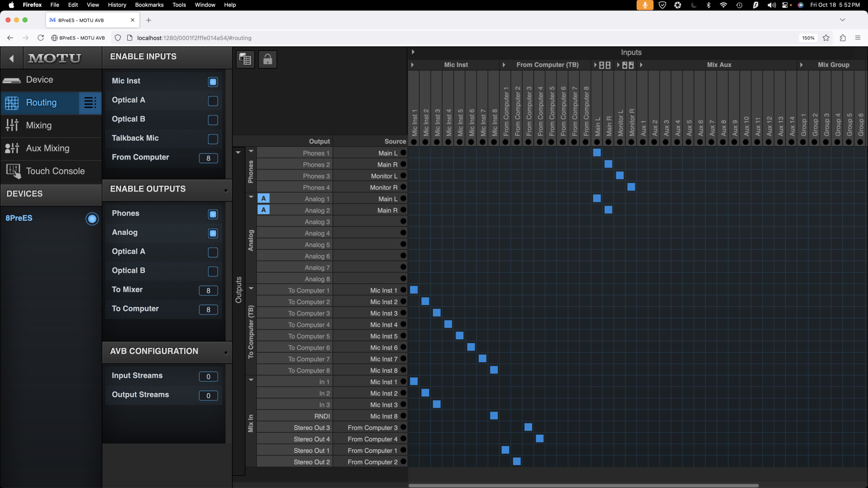Select the 8PreES - MOTU AVB tab
Screen dimensions: 868x488
click(92, 20)
